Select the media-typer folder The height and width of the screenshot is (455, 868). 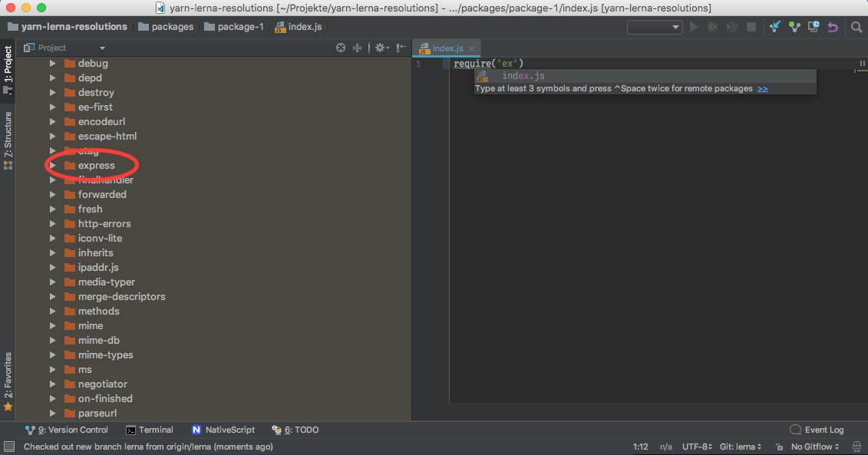pyautogui.click(x=106, y=282)
